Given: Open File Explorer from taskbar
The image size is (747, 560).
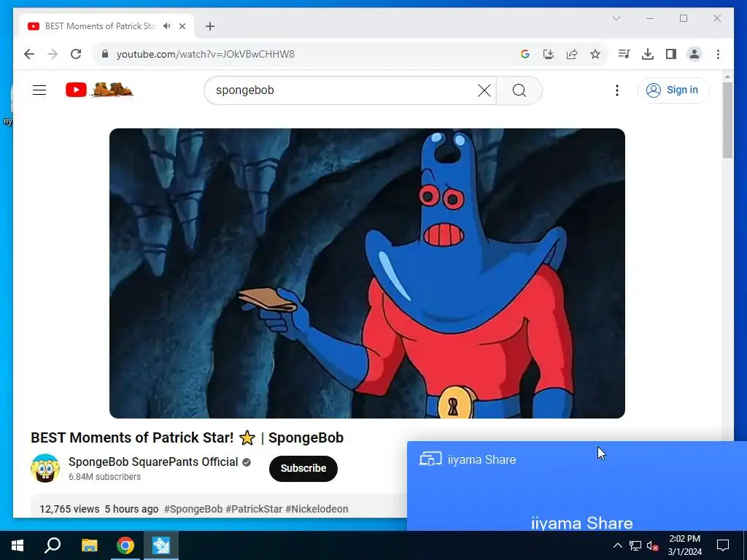Looking at the screenshot, I should [x=89, y=545].
